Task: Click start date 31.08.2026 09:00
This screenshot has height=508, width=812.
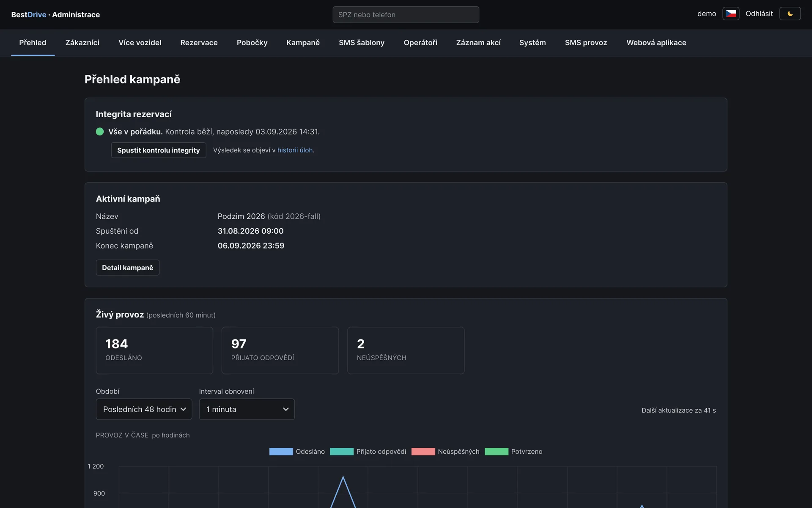Action: [x=251, y=231]
